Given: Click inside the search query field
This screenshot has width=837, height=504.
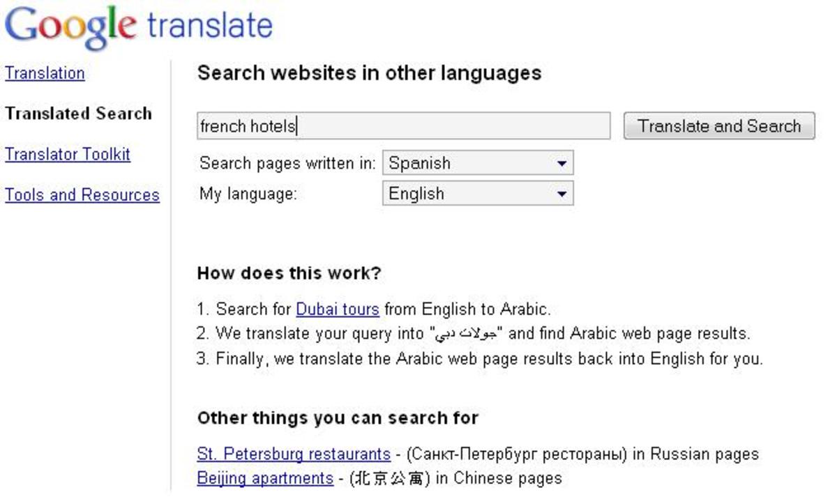Looking at the screenshot, I should [405, 127].
